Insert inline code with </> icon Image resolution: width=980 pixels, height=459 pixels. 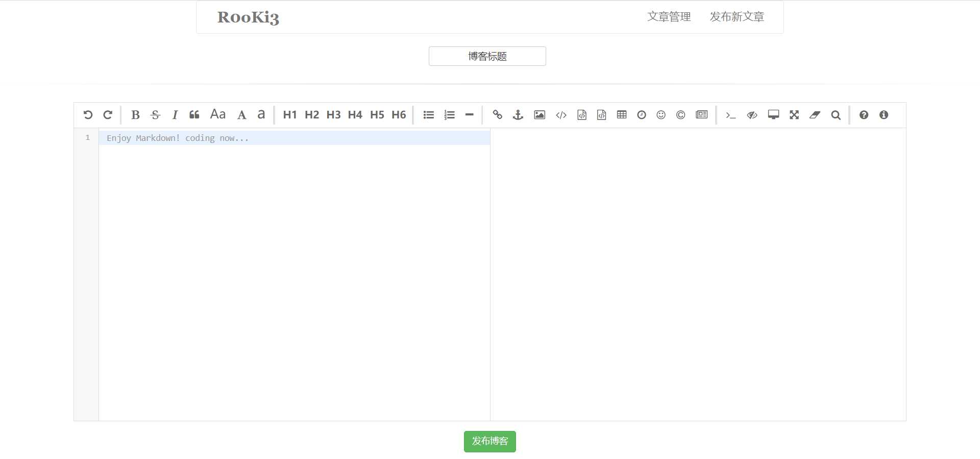(x=561, y=115)
